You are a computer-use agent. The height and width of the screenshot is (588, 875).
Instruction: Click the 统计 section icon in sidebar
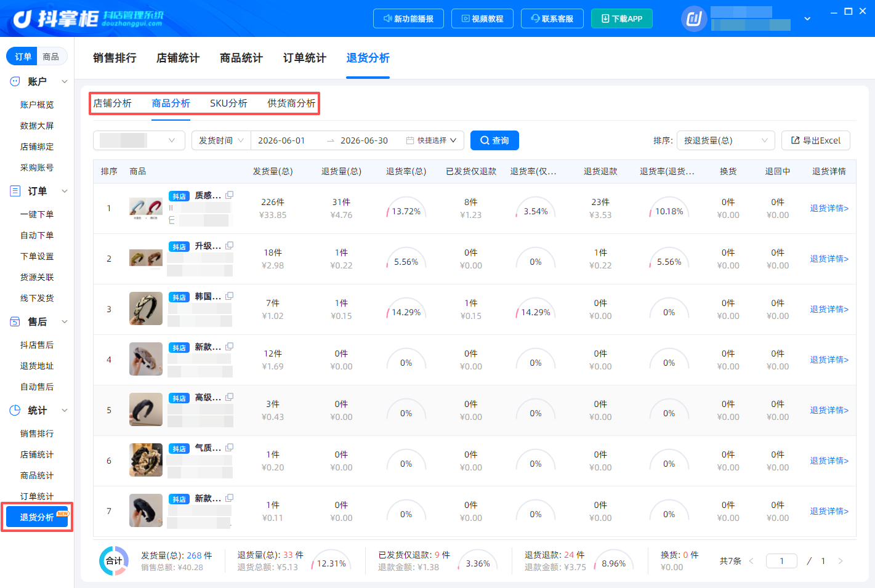[x=15, y=410]
